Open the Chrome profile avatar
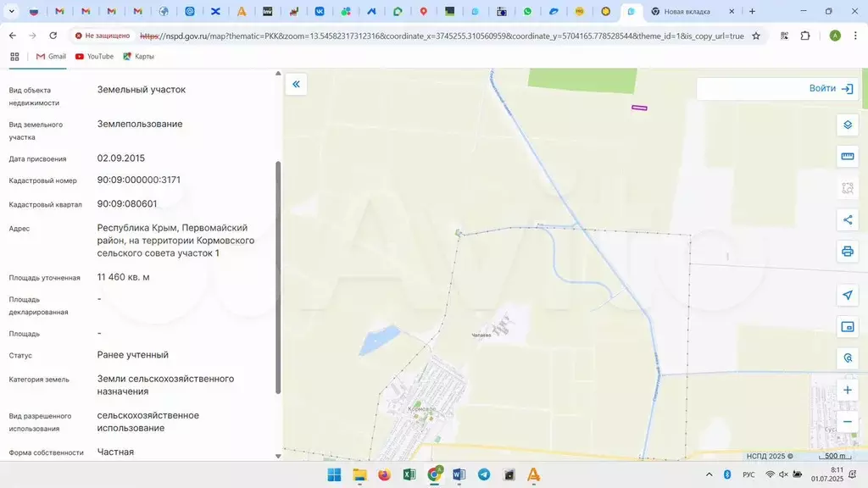Screen dimensions: 868x488 tap(835, 36)
